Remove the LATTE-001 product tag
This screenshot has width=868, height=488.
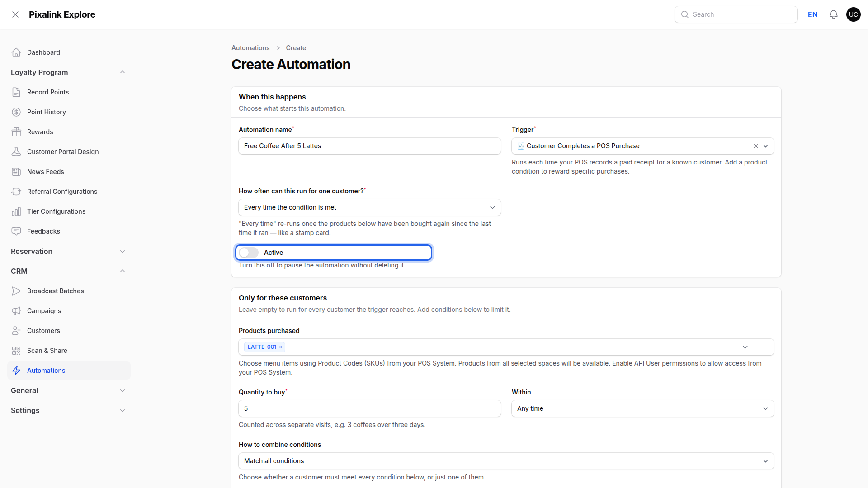281,347
